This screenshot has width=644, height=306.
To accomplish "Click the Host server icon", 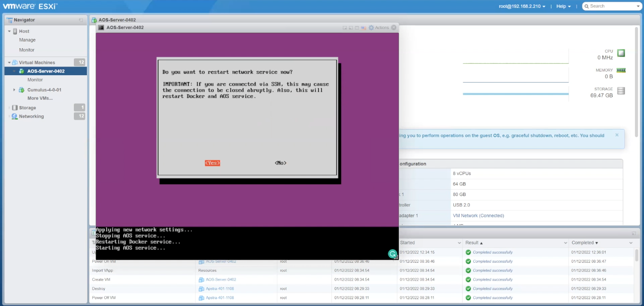I will [15, 31].
